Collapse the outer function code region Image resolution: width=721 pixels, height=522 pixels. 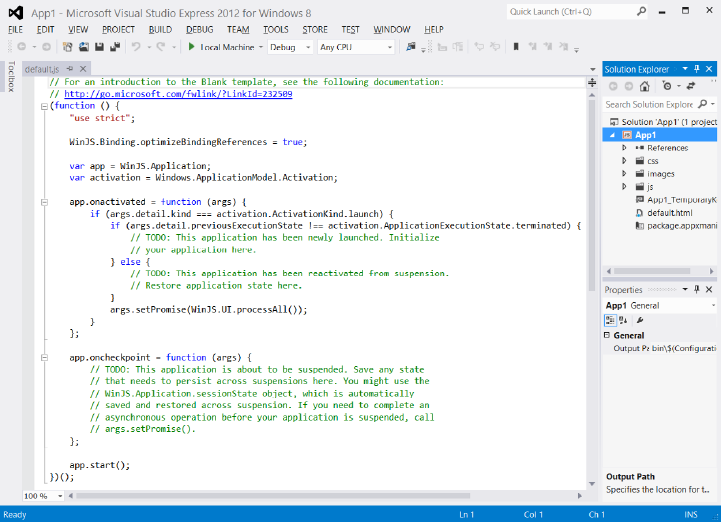coord(44,106)
